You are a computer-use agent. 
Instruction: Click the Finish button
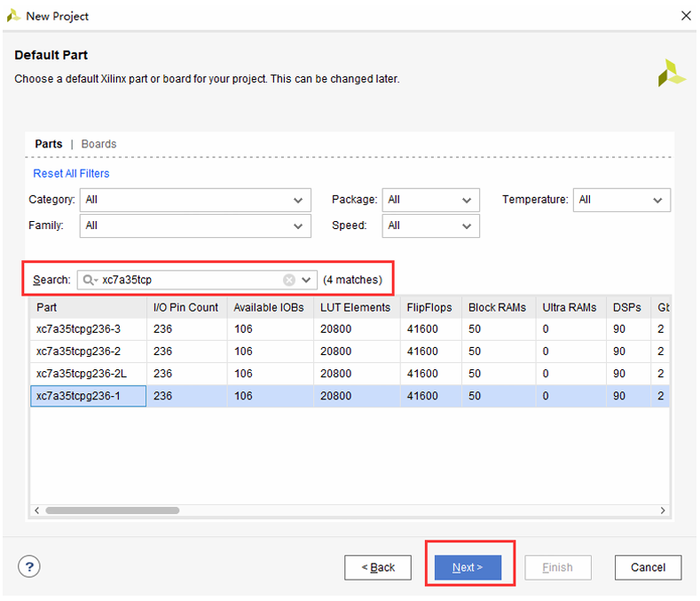[557, 567]
